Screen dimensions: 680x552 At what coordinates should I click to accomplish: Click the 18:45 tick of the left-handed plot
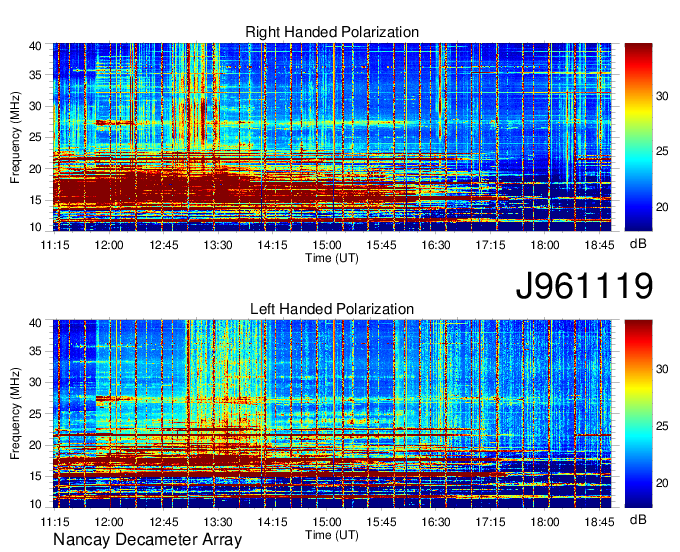599,522
